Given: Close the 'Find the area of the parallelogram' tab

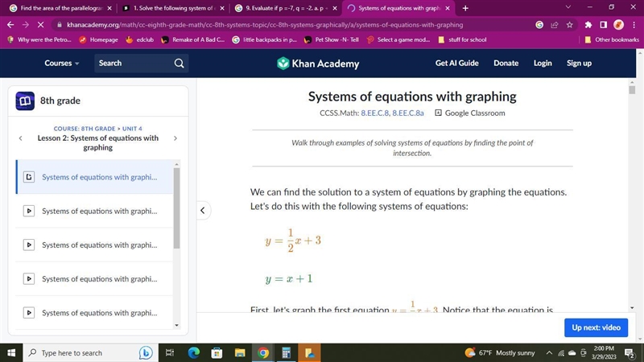Looking at the screenshot, I should point(109,8).
